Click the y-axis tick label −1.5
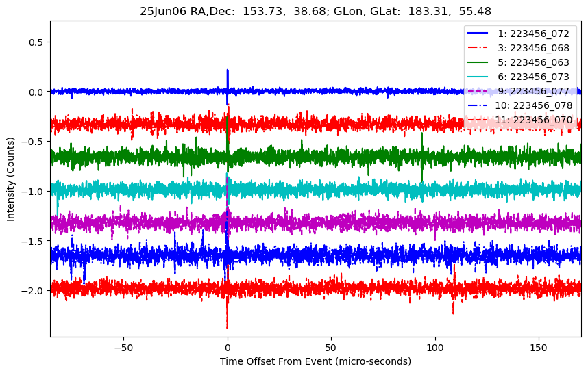This screenshot has width=588, height=373. 33,241
